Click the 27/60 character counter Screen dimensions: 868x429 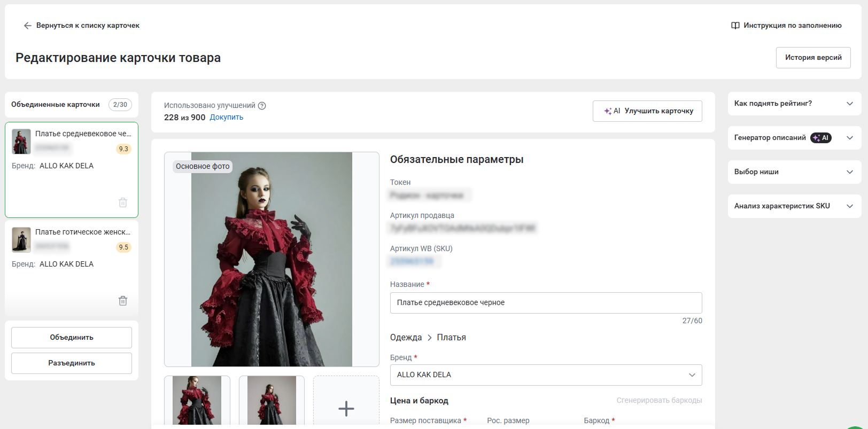(692, 321)
